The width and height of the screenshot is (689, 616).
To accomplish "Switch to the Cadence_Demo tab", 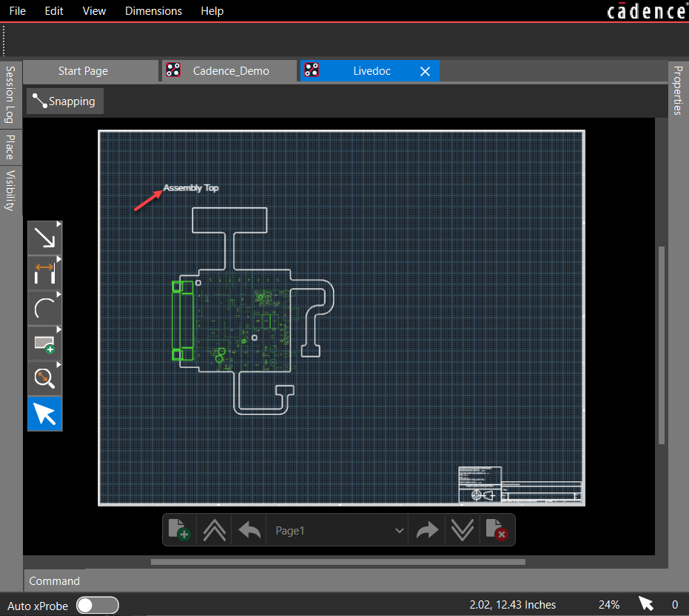I will (x=230, y=71).
